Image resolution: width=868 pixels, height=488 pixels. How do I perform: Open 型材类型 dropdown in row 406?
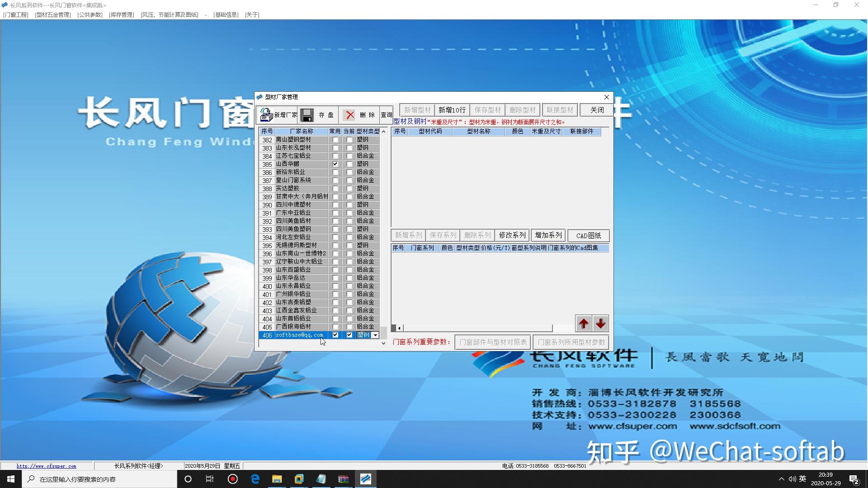pos(375,335)
